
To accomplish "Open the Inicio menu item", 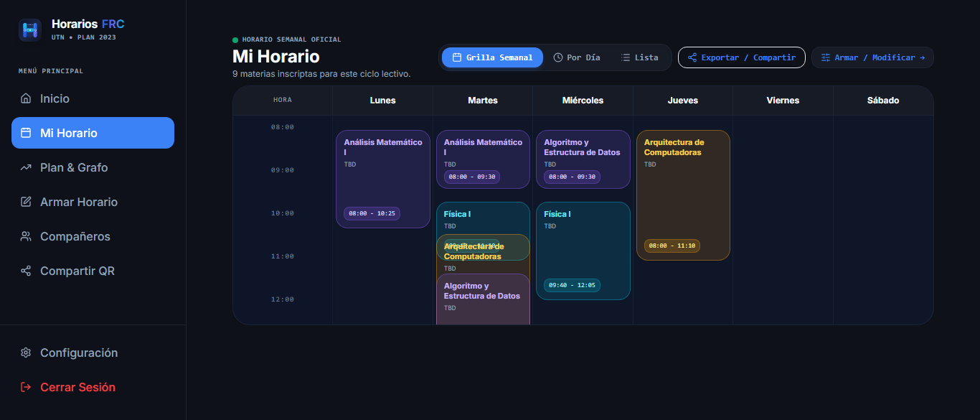I will [93, 98].
